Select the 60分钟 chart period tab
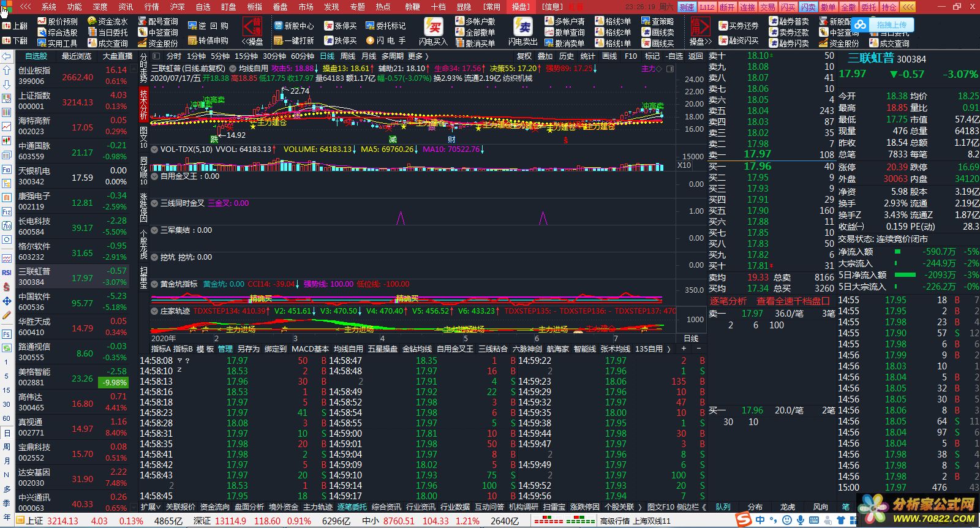Viewport: 980px width, 528px height. [x=302, y=56]
